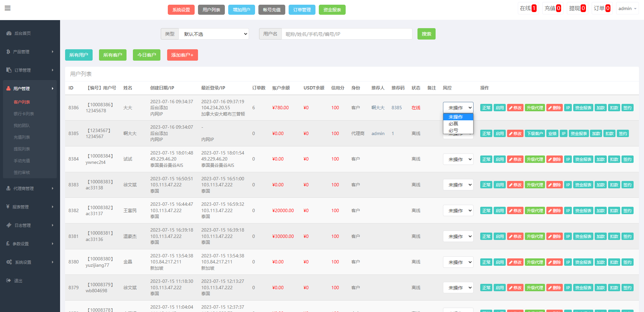Screen dimensions: 644x312
Task: Click the 修改 pencil button for user 8386
Action: (515, 108)
